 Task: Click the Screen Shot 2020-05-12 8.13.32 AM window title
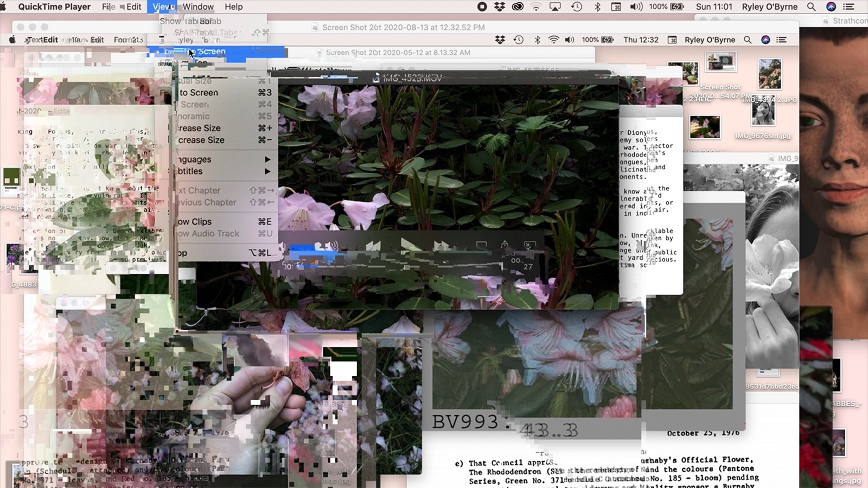click(398, 53)
